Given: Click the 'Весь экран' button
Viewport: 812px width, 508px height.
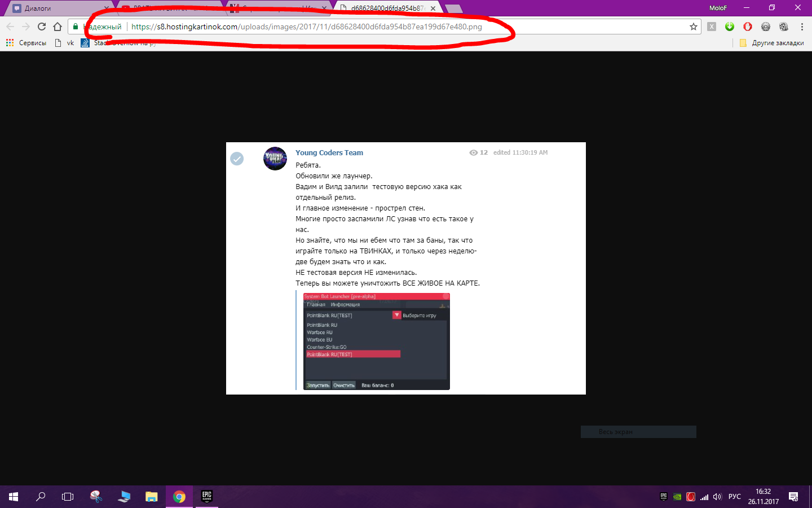Looking at the screenshot, I should [x=638, y=432].
